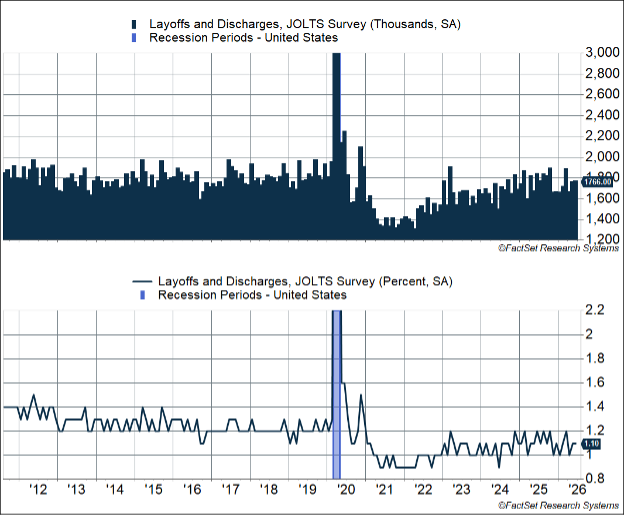This screenshot has height=516, width=624.
Task: Click the 2,600 y-axis label
Action: 602,94
